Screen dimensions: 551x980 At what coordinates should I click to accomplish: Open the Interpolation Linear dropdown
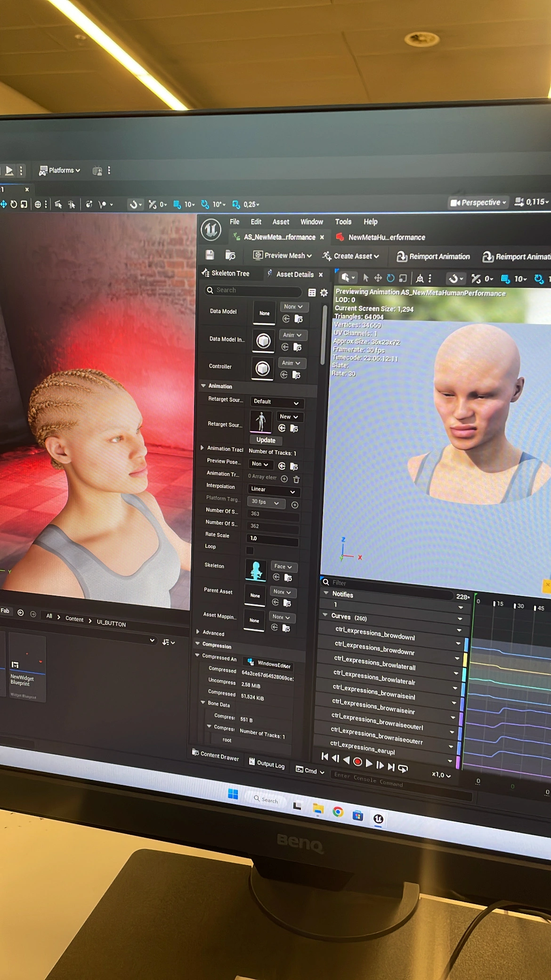[274, 490]
